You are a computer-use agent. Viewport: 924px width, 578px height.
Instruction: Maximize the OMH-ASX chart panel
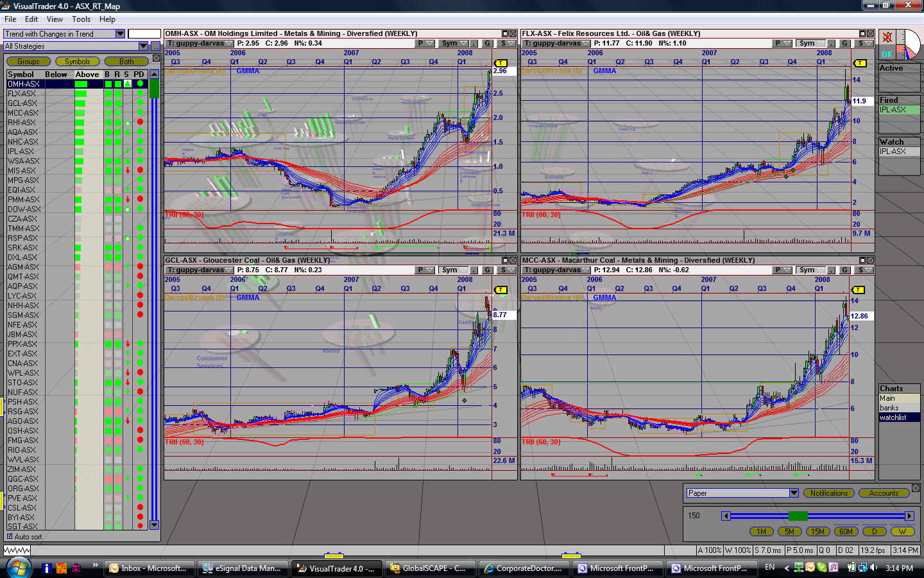point(506,33)
